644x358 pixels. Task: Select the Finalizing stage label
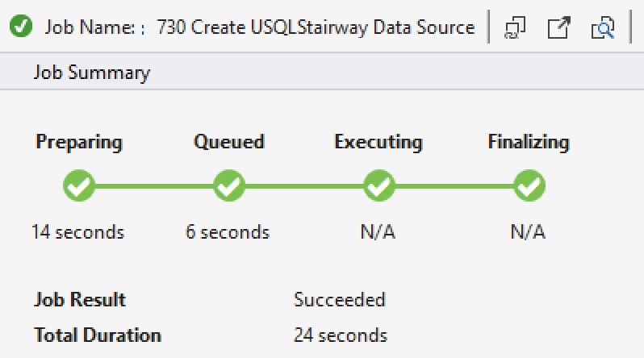point(529,143)
